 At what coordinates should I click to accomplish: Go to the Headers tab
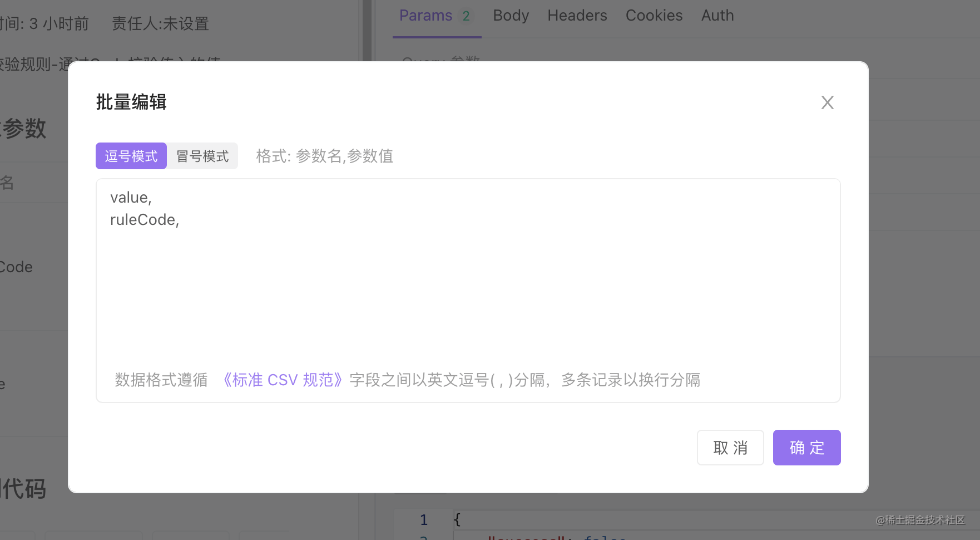(x=577, y=16)
